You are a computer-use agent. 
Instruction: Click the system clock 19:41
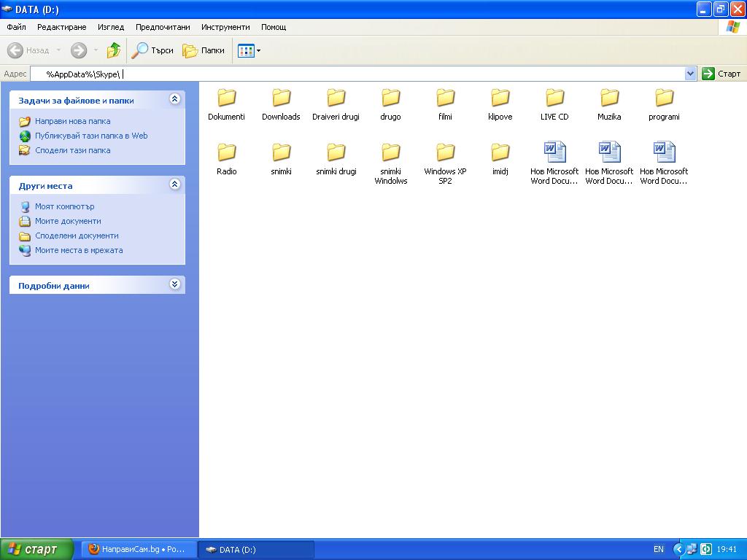(x=727, y=550)
